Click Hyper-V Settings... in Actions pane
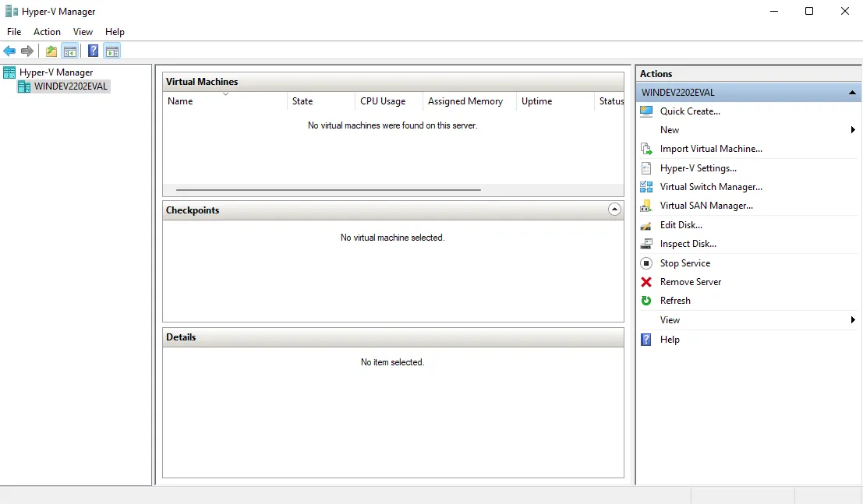Screen dimensions: 863x504 point(698,168)
